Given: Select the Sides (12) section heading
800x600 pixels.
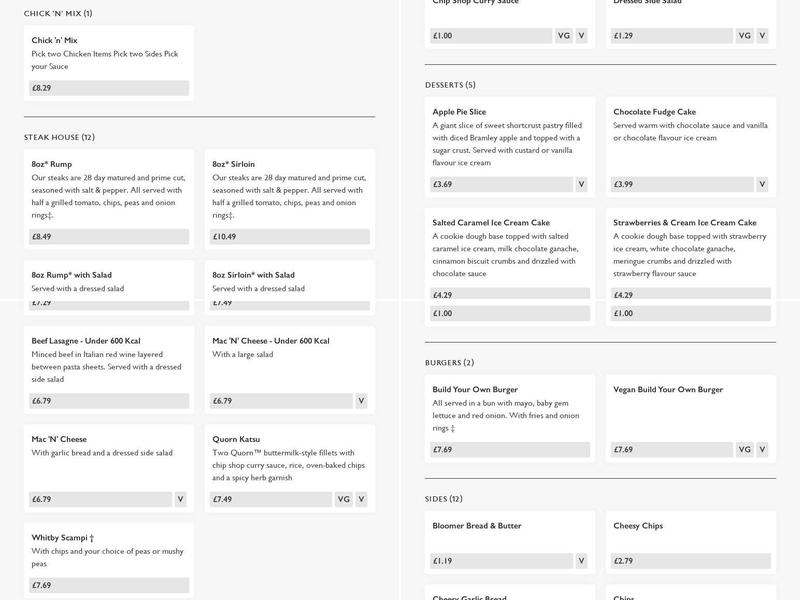Looking at the screenshot, I should pos(443,499).
